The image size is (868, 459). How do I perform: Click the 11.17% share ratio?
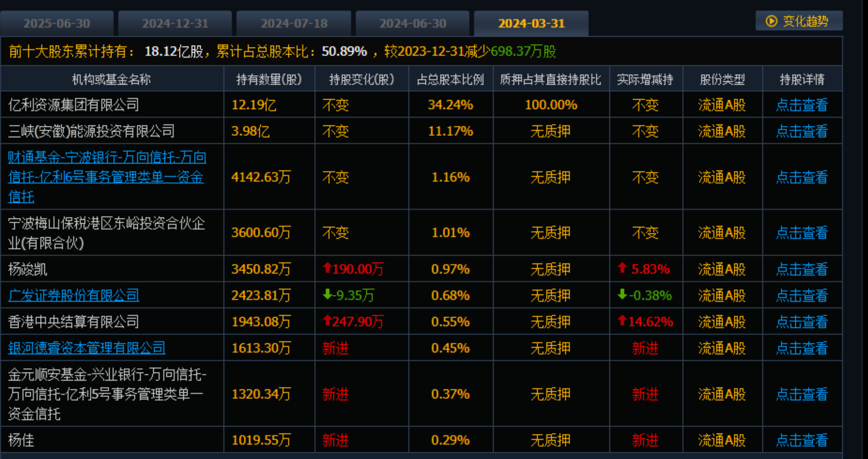click(451, 131)
